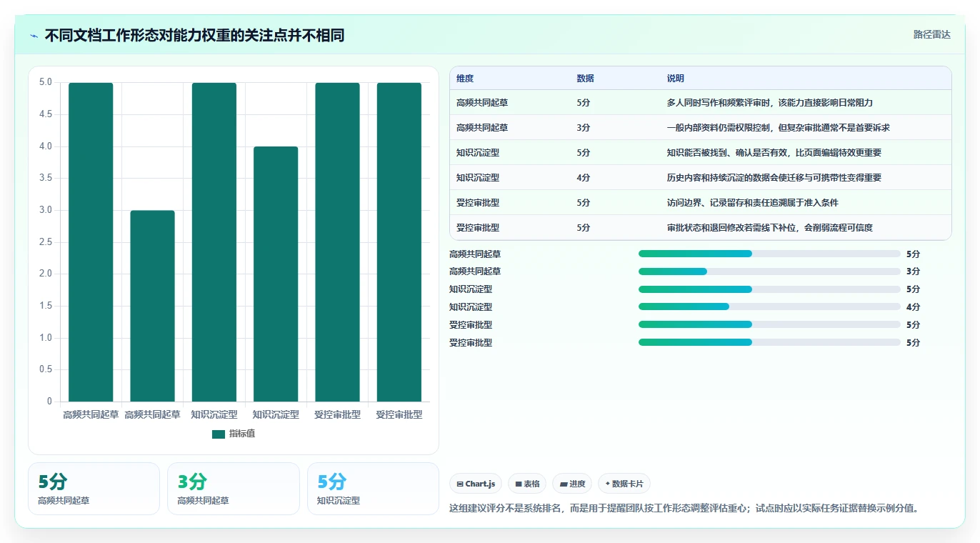Click the 路径雷达 label in the header
This screenshot has height=543, width=980.
point(932,34)
